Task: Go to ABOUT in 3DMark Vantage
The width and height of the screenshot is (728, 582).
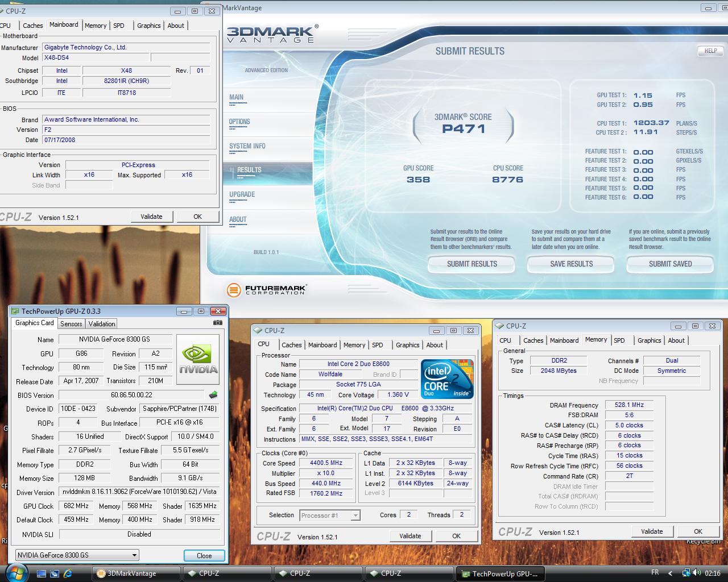Action: point(238,219)
